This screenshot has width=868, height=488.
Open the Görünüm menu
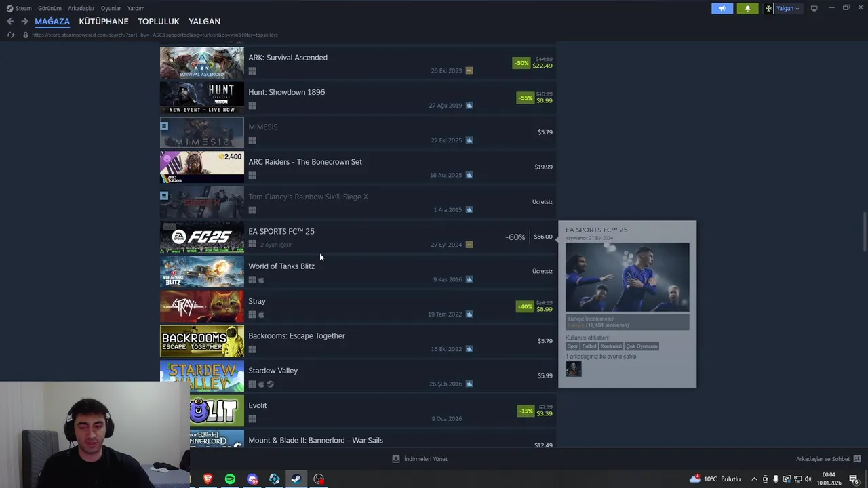[x=50, y=8]
